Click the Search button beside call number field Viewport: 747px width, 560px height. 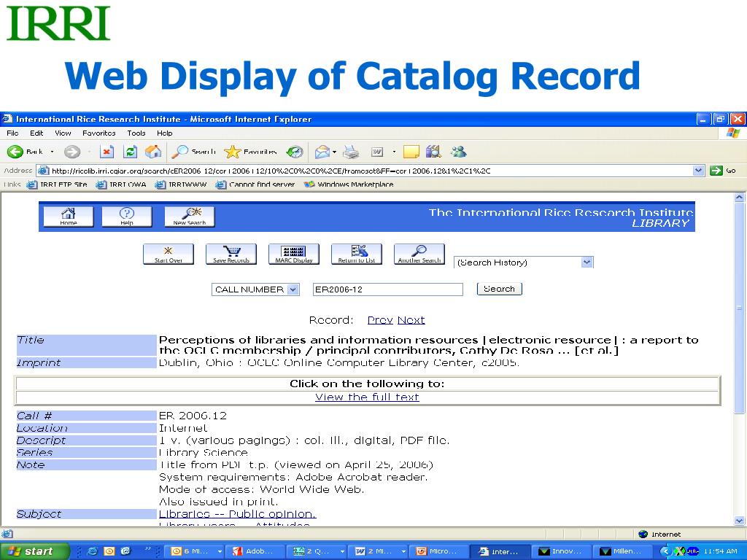pos(499,289)
